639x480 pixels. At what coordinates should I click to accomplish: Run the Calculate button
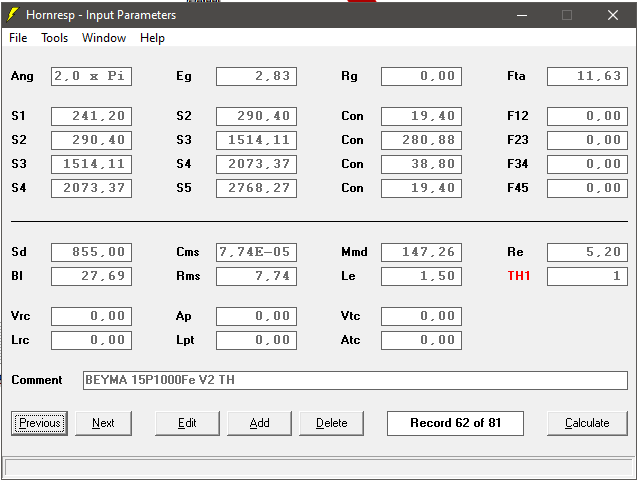pyautogui.click(x=587, y=423)
